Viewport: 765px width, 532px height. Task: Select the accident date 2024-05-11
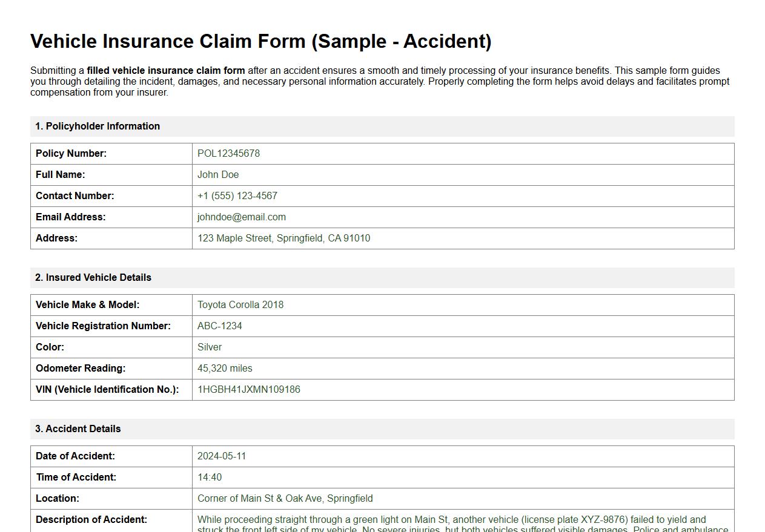pos(222,456)
